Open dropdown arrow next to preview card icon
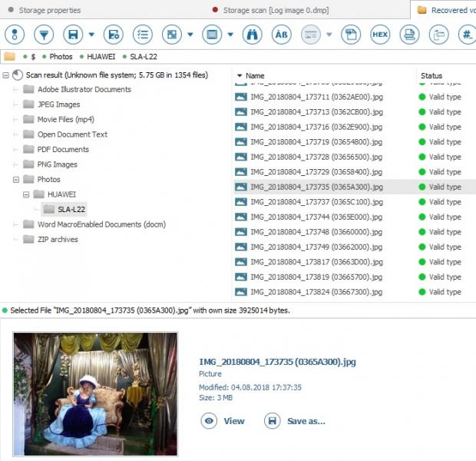 pos(329,35)
